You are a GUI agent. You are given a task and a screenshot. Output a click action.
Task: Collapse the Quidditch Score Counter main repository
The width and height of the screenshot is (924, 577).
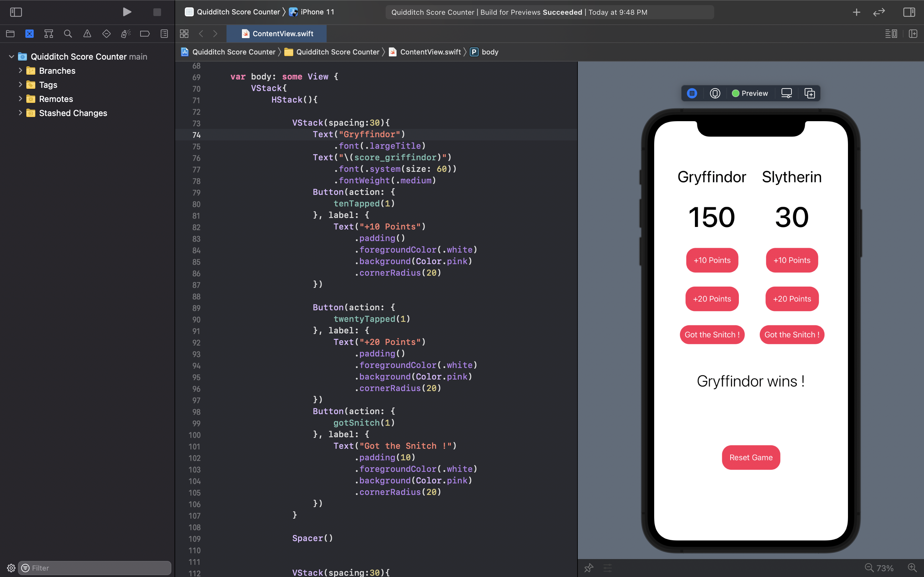11,56
